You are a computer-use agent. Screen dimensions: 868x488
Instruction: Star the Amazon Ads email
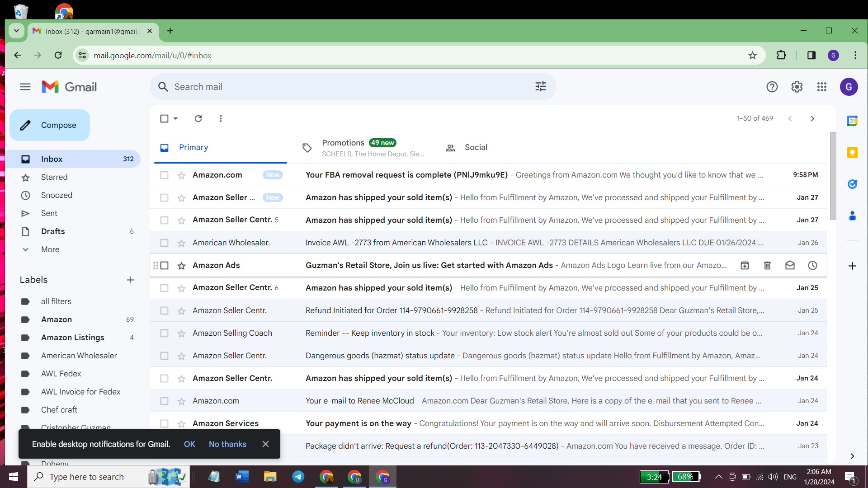(x=181, y=265)
